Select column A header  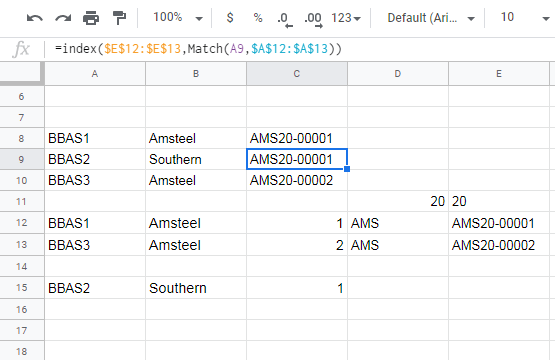click(x=95, y=74)
